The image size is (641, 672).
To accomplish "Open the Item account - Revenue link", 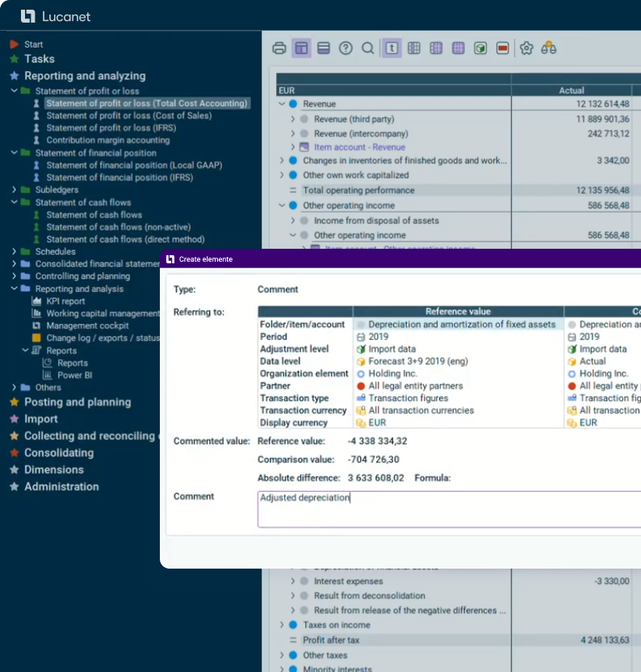I will pos(359,147).
